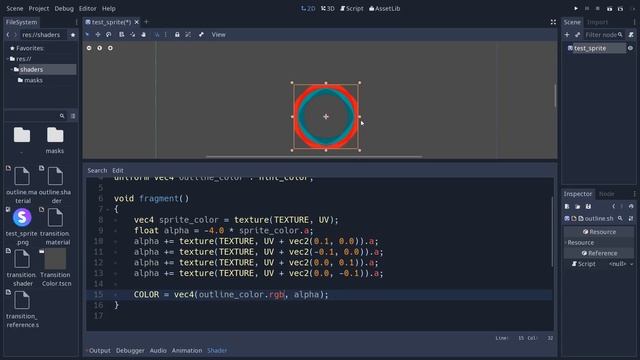
Task: Add a new node with plus icon
Action: (567, 35)
